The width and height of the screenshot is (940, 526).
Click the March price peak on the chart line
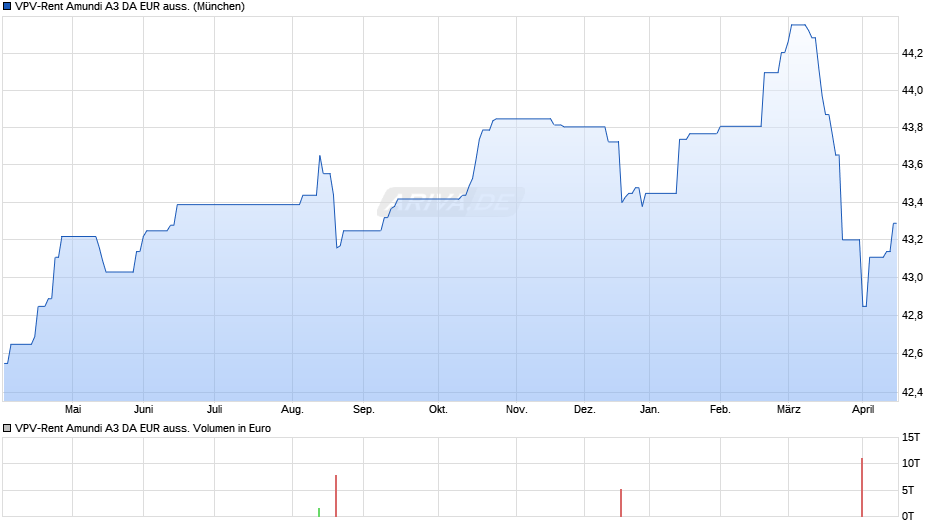pos(799,25)
